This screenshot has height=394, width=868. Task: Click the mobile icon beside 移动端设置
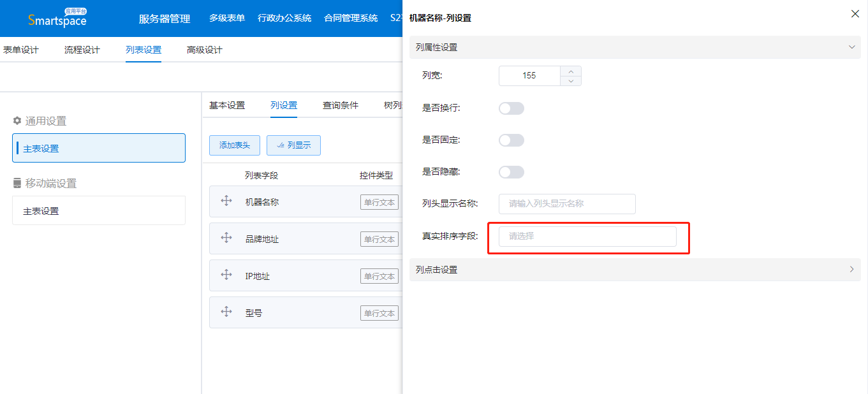point(17,183)
